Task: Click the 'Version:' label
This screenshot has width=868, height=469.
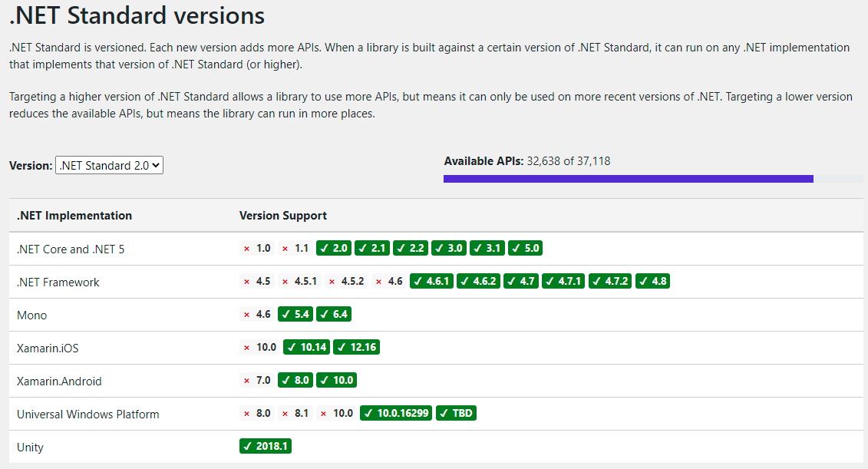Action: click(31, 166)
